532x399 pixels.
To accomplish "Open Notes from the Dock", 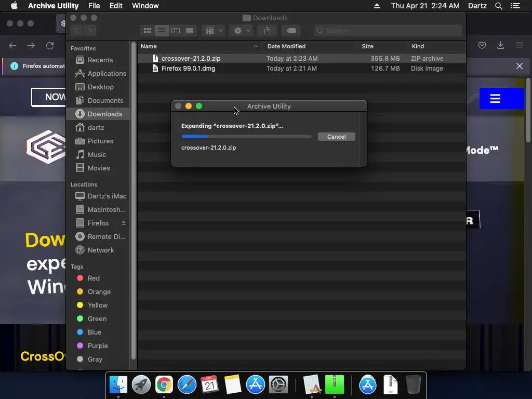I will (x=232, y=384).
